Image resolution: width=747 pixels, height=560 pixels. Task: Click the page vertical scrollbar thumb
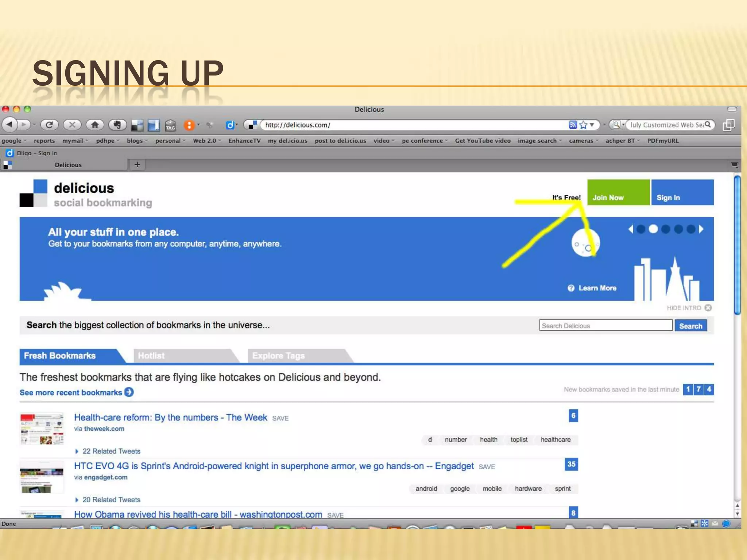click(x=737, y=244)
